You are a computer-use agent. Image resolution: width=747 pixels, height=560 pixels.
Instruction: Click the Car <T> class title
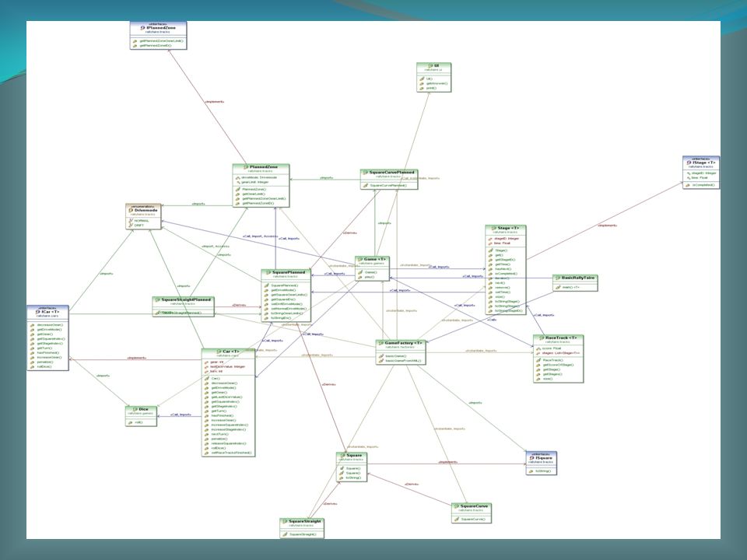(232, 352)
